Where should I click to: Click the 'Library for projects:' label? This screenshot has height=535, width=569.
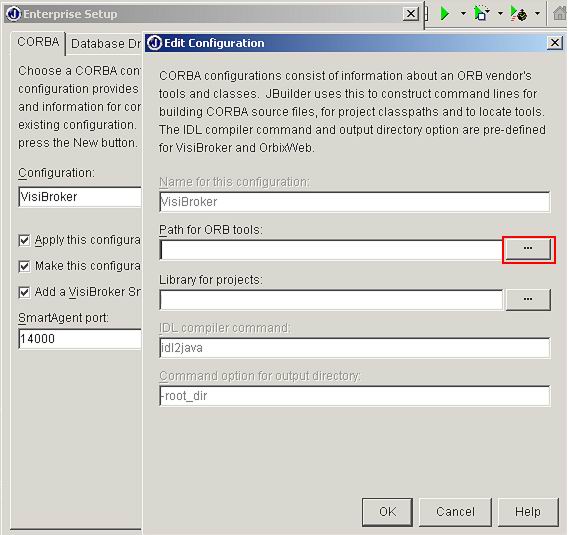(211, 280)
